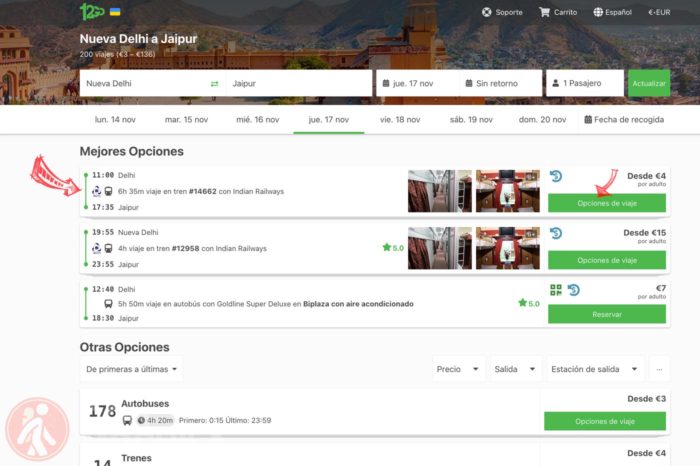This screenshot has width=700, height=466.
Task: Click Biplaza con aire acondicionado text
Action: [358, 304]
